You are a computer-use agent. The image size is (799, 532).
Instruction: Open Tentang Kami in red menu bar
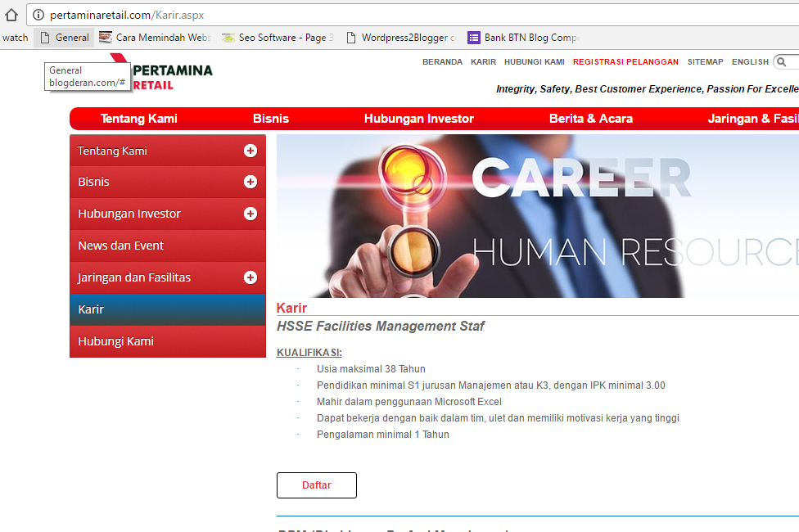pos(138,119)
